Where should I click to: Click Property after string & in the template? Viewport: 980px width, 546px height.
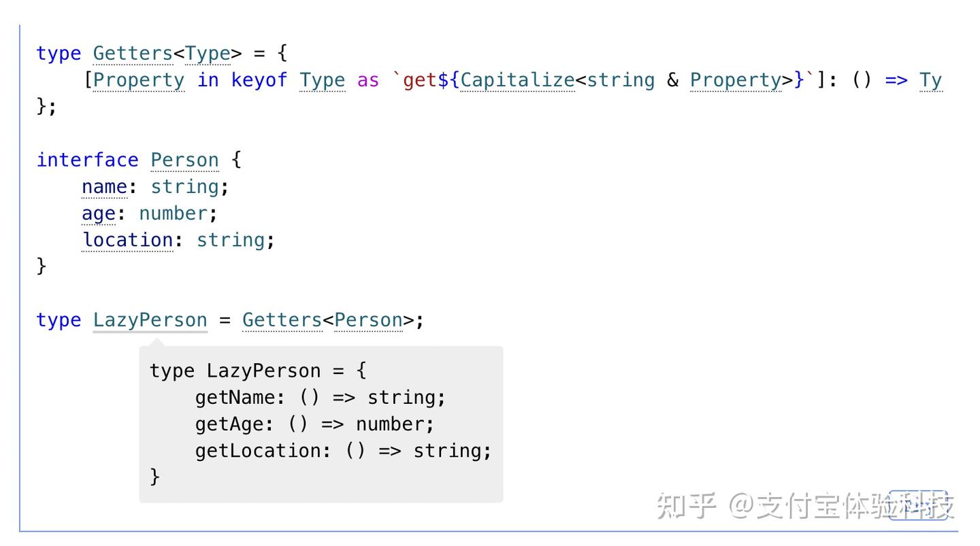pyautogui.click(x=736, y=80)
